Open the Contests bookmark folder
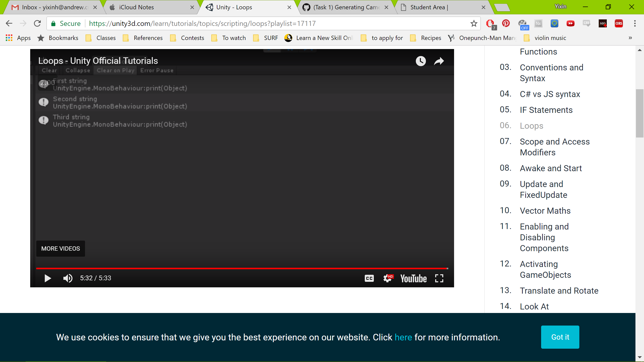The image size is (644, 362). (187, 38)
